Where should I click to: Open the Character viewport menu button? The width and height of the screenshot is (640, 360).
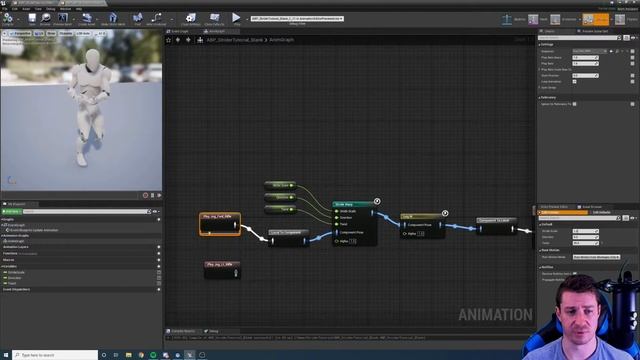tap(65, 33)
